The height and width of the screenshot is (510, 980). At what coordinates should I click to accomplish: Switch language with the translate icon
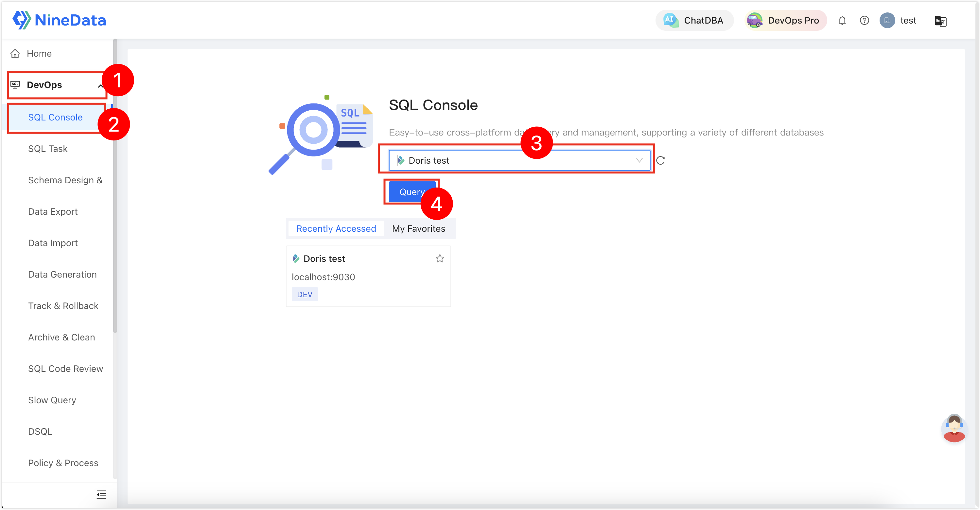click(x=940, y=21)
